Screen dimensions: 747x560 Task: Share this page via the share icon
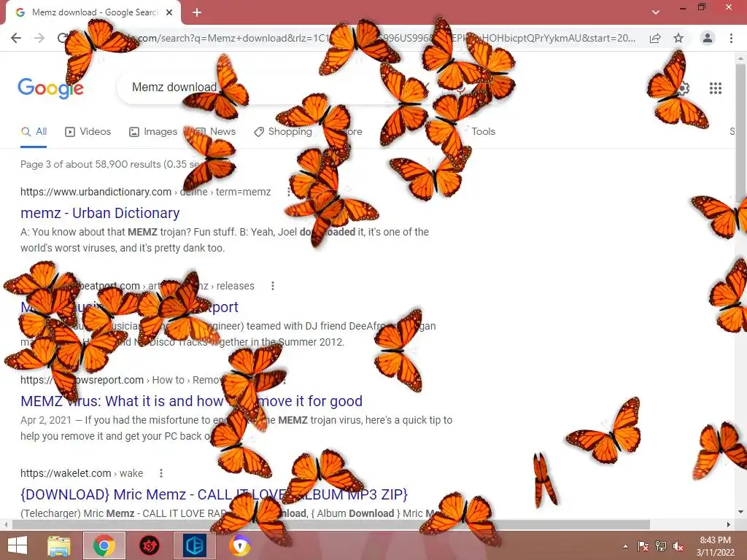[655, 38]
